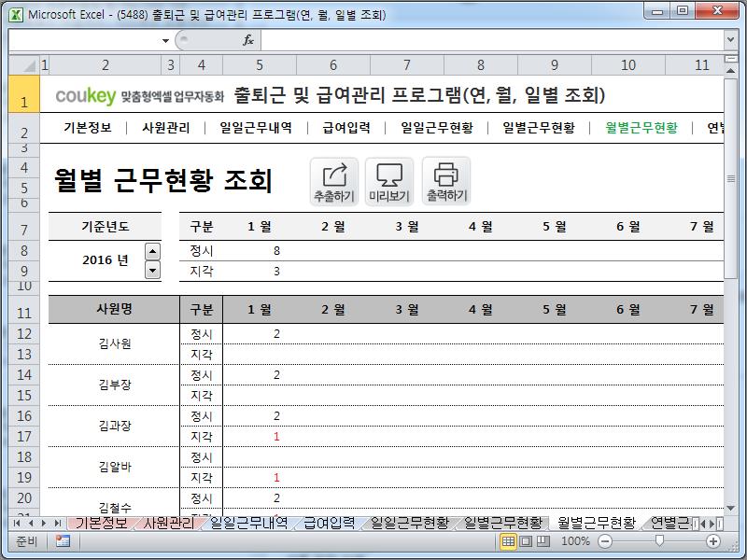Click the 김알바 employee name cell
The height and width of the screenshot is (560, 747).
point(114,467)
